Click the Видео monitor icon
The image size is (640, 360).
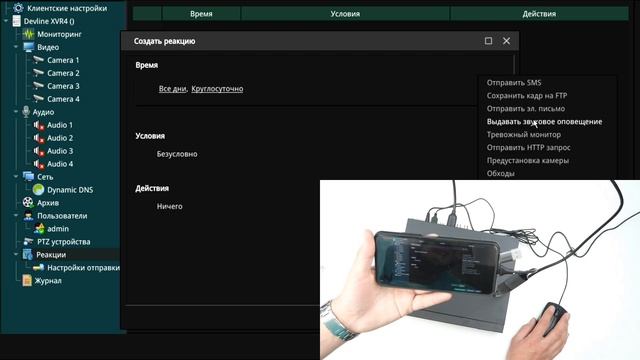pyautogui.click(x=28, y=47)
